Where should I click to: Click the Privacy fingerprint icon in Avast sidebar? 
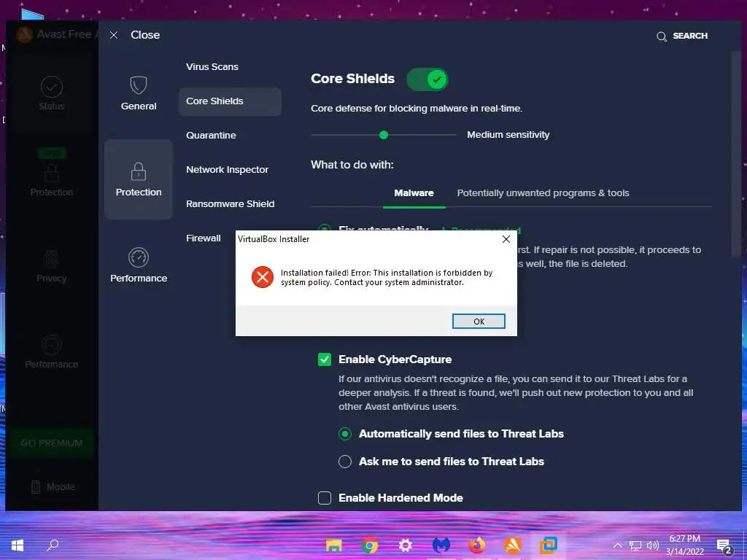tap(52, 259)
